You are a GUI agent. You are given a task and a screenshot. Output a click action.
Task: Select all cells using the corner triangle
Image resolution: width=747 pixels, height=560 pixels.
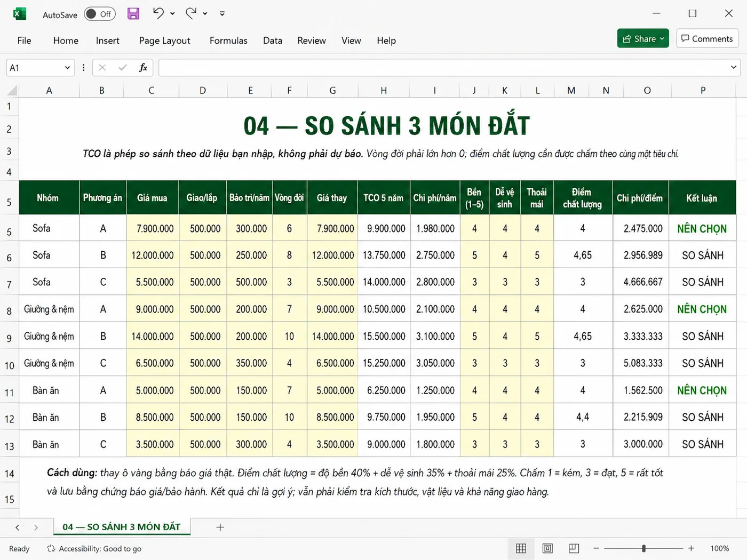12,90
